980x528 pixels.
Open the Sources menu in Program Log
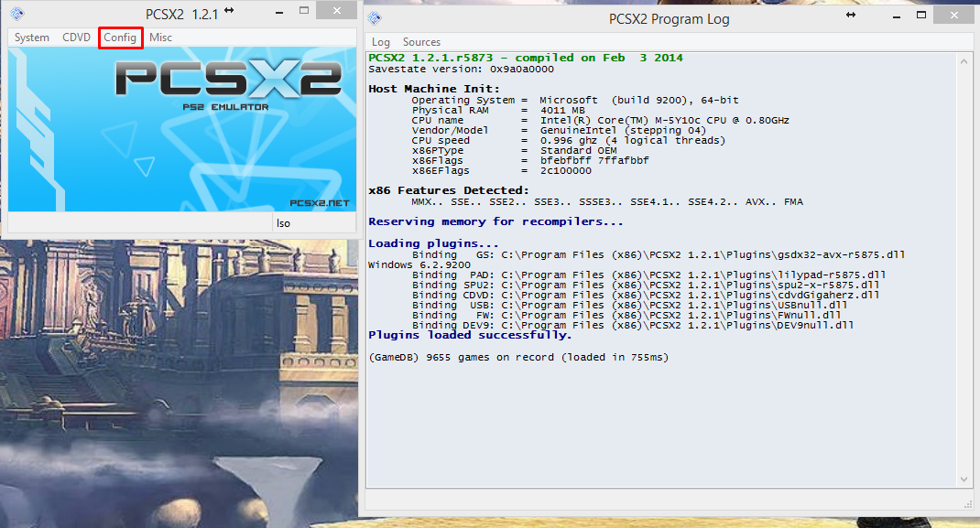click(x=421, y=42)
